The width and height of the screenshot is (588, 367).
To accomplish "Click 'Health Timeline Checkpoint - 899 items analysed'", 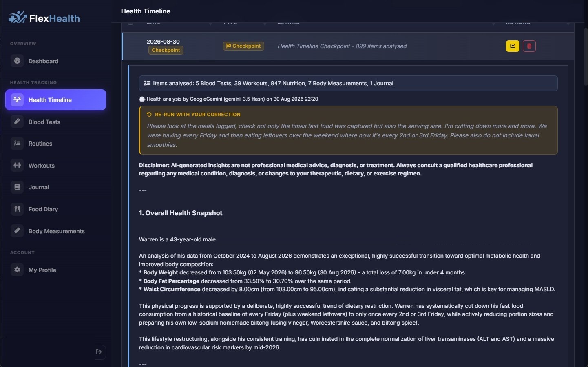I will click(342, 46).
